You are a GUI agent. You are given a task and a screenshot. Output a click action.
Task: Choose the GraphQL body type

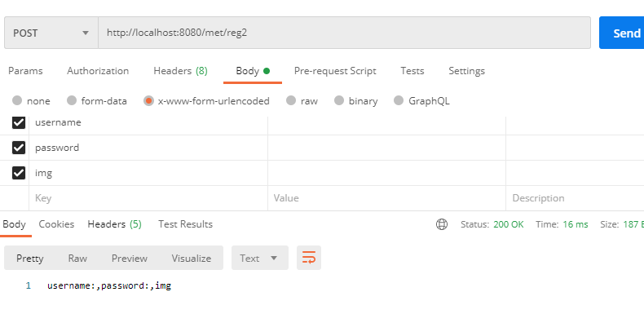(x=399, y=100)
